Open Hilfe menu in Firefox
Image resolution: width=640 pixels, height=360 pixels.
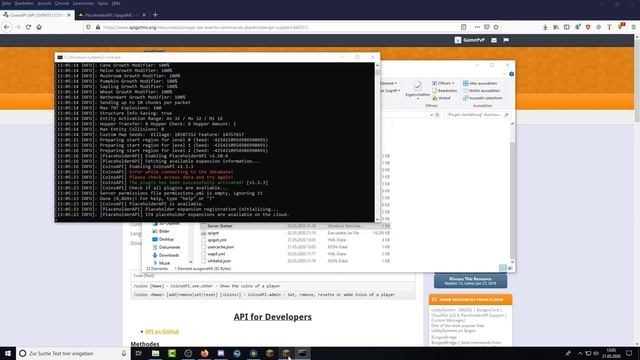click(116, 3)
